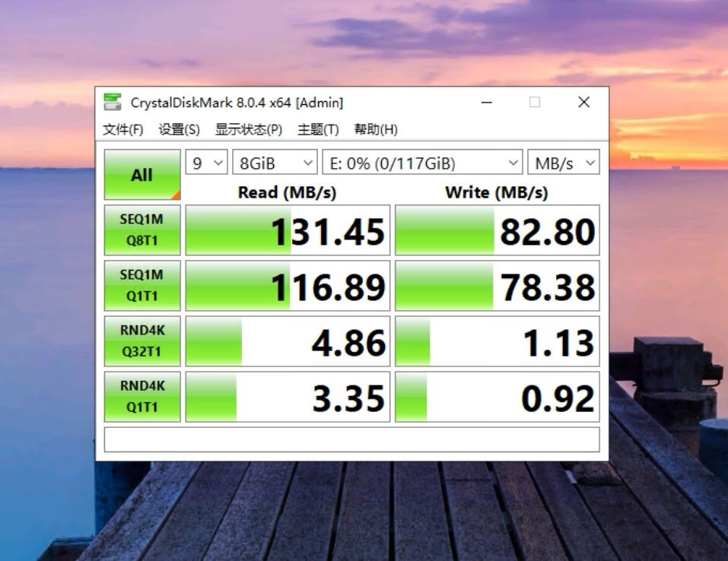This screenshot has width=728, height=561.
Task: Click the RND4K Q32T1 write result 1.13
Action: coord(498,341)
